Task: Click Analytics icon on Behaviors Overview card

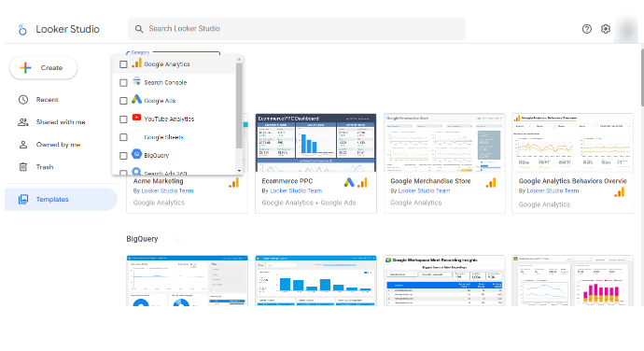Action: pyautogui.click(x=620, y=192)
